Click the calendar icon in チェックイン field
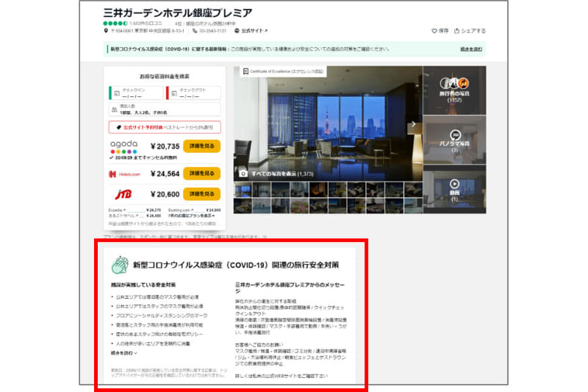The image size is (588, 392). coord(117,93)
